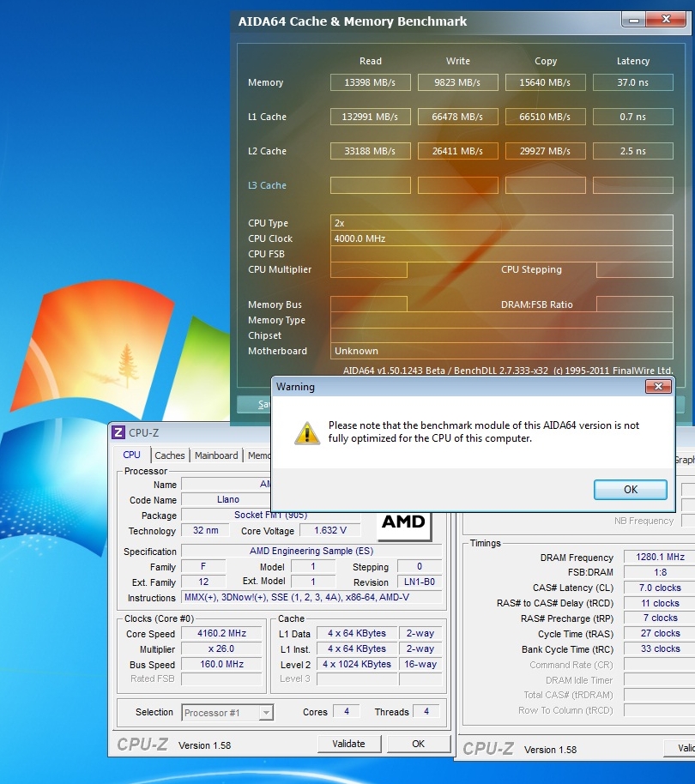Click the CPU-Z purple Z title icon

tap(118, 432)
